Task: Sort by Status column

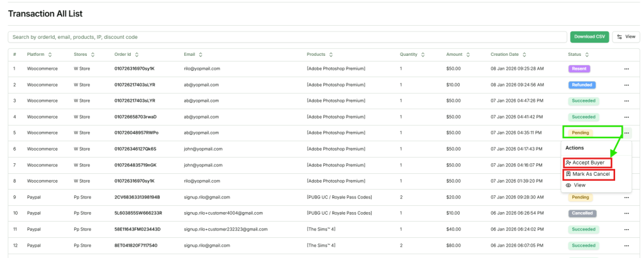Action: (586, 55)
